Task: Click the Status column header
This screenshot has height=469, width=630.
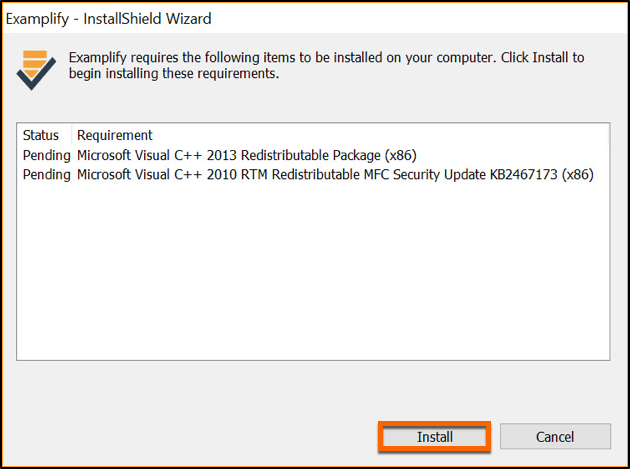Action: point(41,135)
